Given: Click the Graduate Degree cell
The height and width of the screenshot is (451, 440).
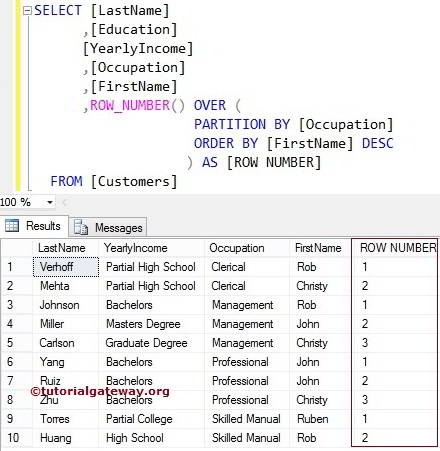Looking at the screenshot, I should [x=152, y=343].
